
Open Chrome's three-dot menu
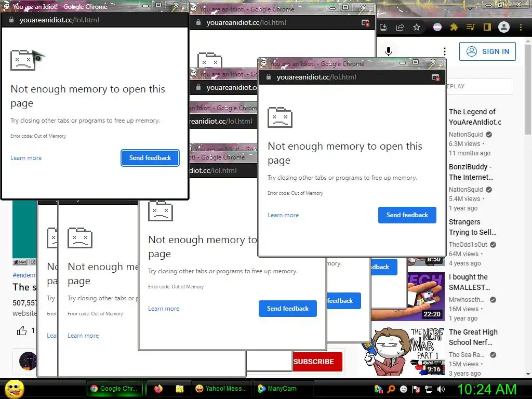tap(521, 27)
